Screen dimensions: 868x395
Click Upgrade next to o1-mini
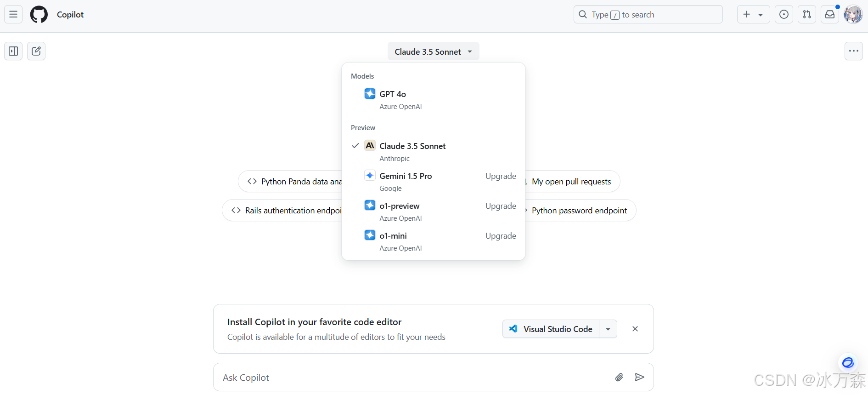(501, 236)
